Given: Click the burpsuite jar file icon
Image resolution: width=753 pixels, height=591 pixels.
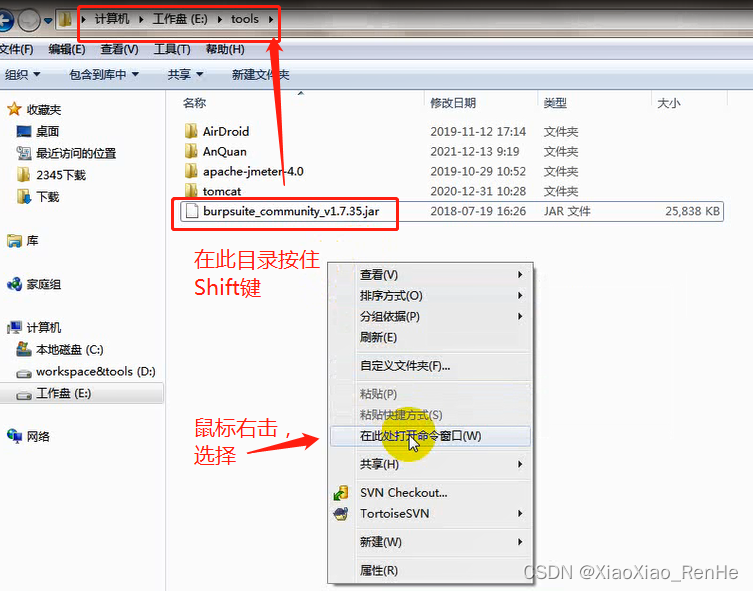Looking at the screenshot, I should 192,211.
